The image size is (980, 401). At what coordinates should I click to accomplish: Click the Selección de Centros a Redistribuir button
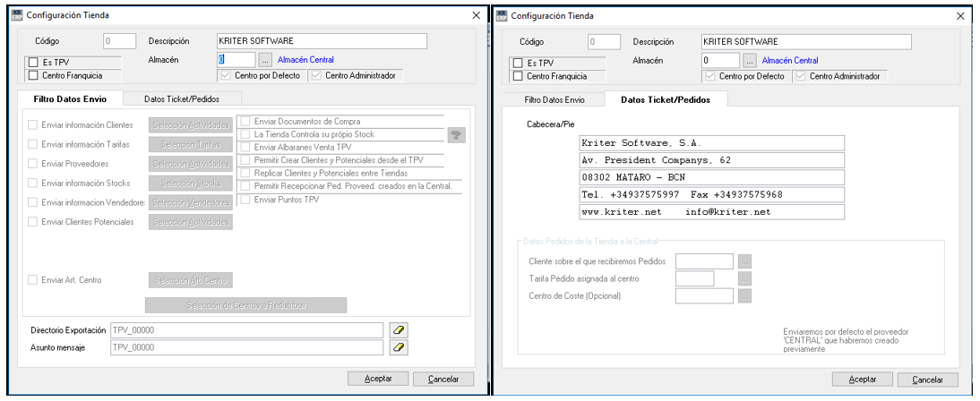246,305
